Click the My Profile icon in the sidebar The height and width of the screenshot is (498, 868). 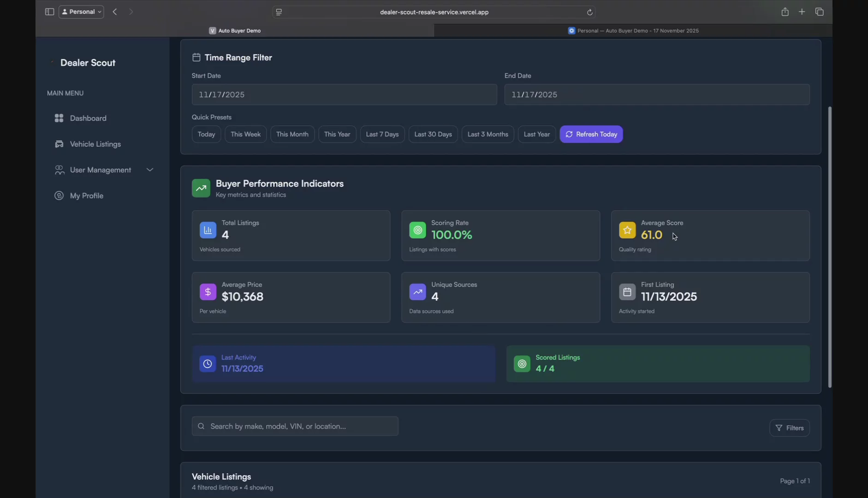59,196
